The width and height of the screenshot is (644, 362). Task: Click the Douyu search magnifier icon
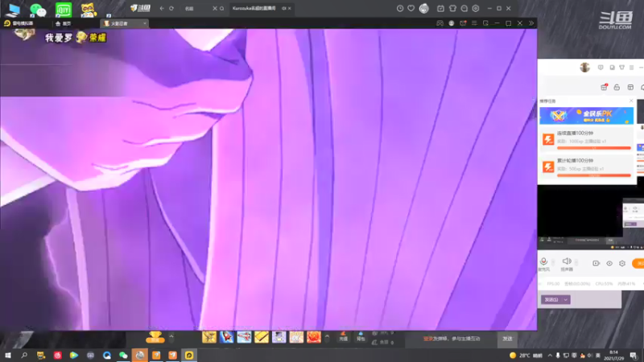click(x=222, y=8)
